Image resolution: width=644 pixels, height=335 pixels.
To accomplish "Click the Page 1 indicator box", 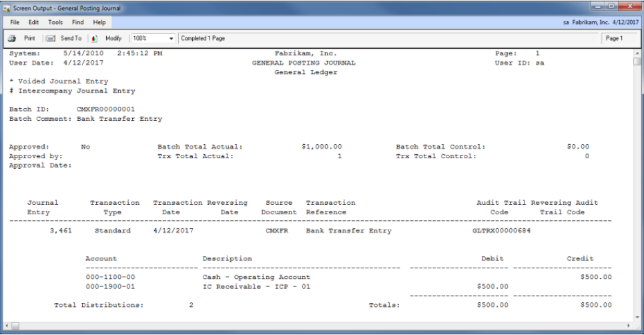I will click(x=619, y=39).
